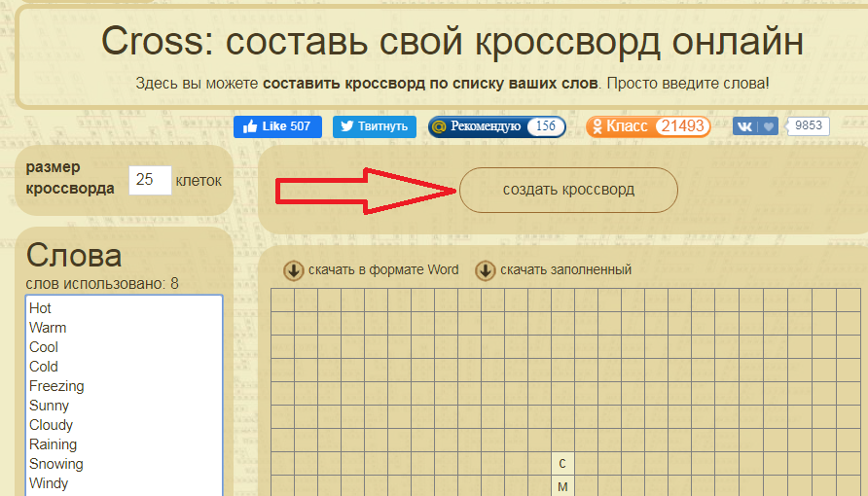Click the Odnoklassniki Класс icon
Viewport: 868px width, 496px height.
[596, 126]
